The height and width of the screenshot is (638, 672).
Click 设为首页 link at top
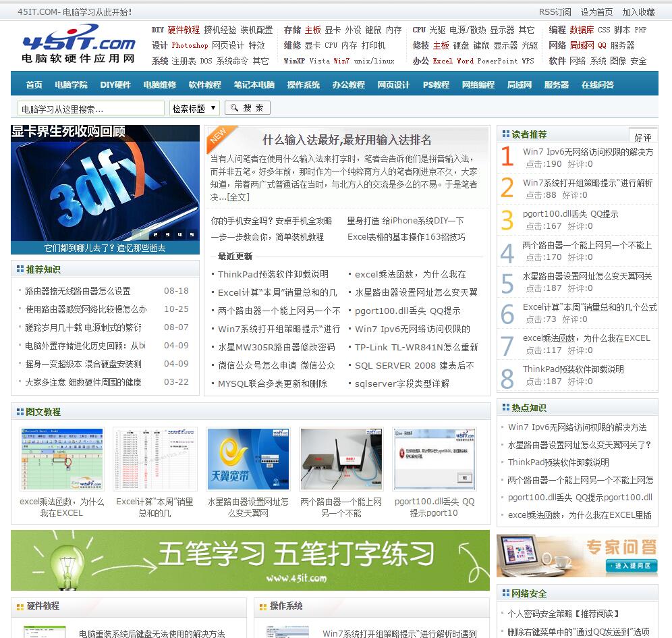[596, 12]
